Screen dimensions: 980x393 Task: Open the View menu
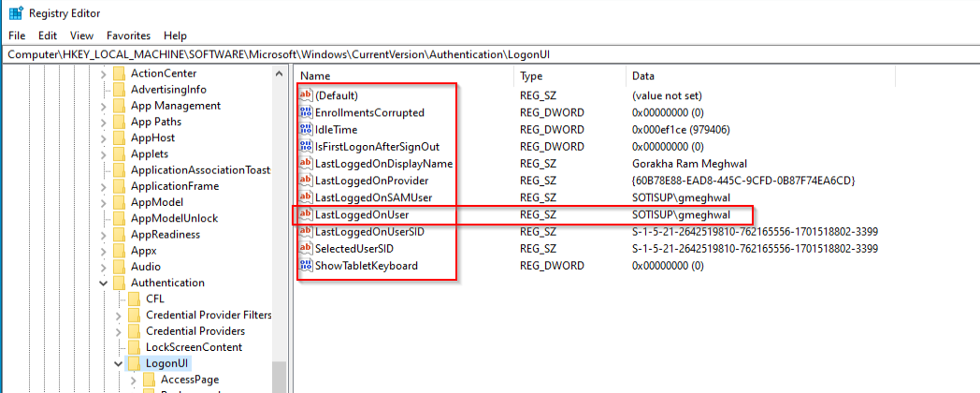pos(81,36)
